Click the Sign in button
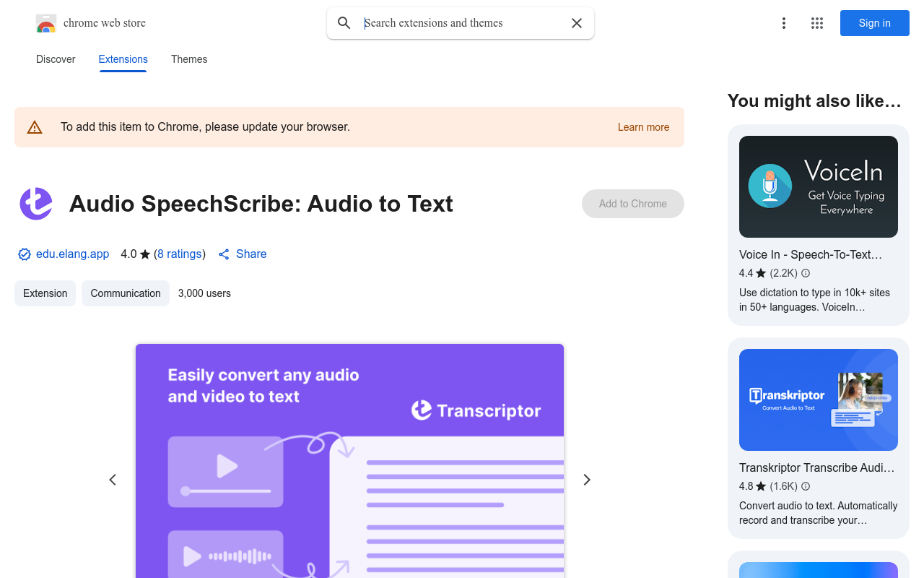924x578 pixels. 875,23
